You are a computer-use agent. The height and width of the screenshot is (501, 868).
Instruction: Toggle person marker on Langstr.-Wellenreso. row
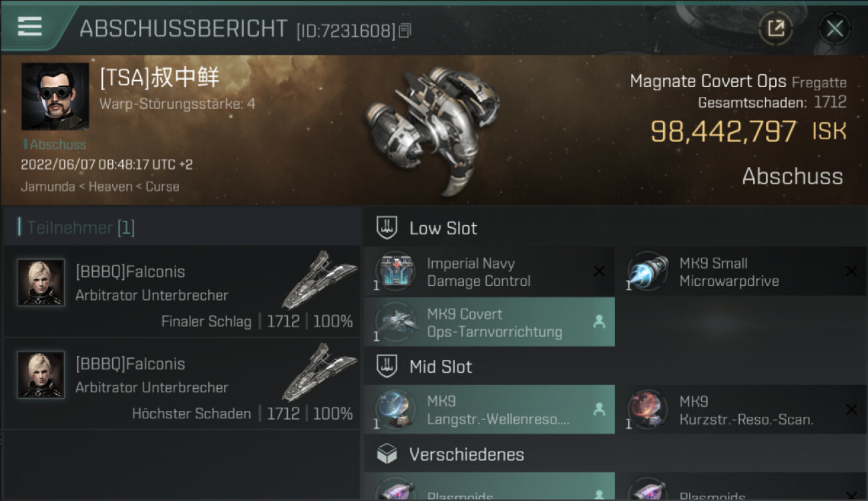[599, 409]
